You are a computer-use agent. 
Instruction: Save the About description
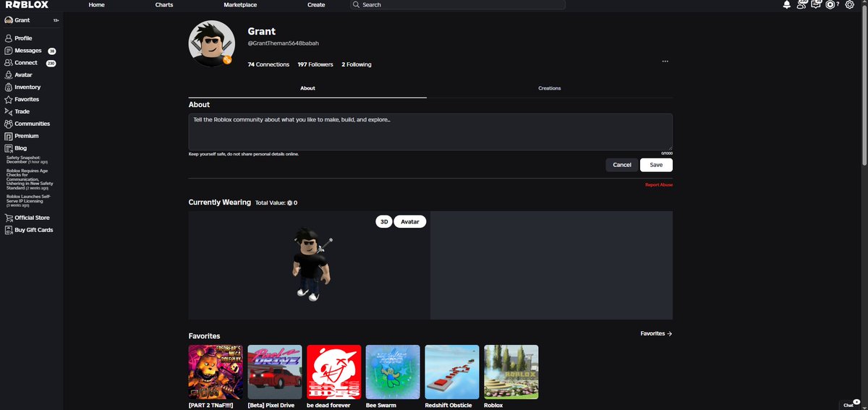tap(656, 165)
